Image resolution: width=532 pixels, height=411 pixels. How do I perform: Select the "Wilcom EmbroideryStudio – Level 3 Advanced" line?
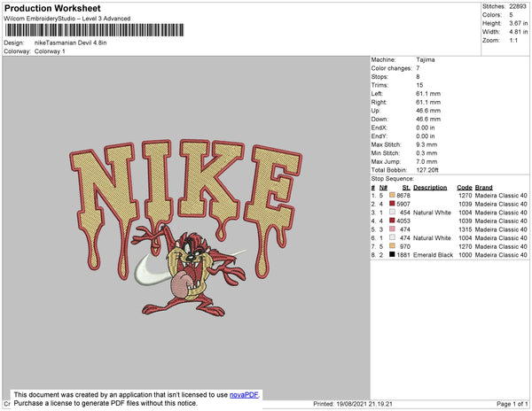[67, 19]
